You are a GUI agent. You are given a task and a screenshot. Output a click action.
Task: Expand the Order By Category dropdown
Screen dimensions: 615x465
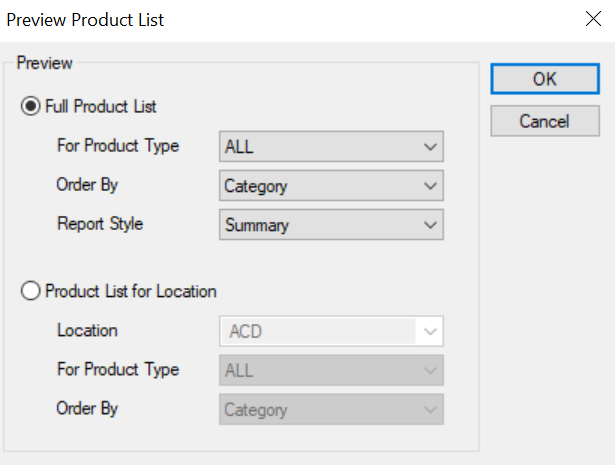pyautogui.click(x=331, y=185)
